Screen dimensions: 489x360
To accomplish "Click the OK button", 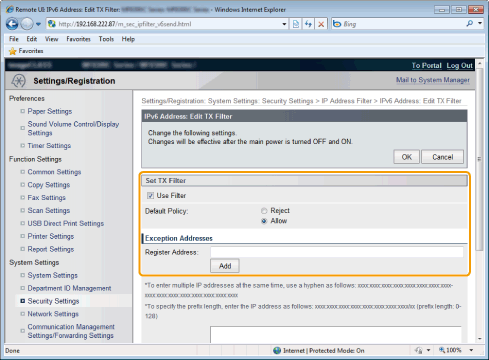I will (406, 157).
